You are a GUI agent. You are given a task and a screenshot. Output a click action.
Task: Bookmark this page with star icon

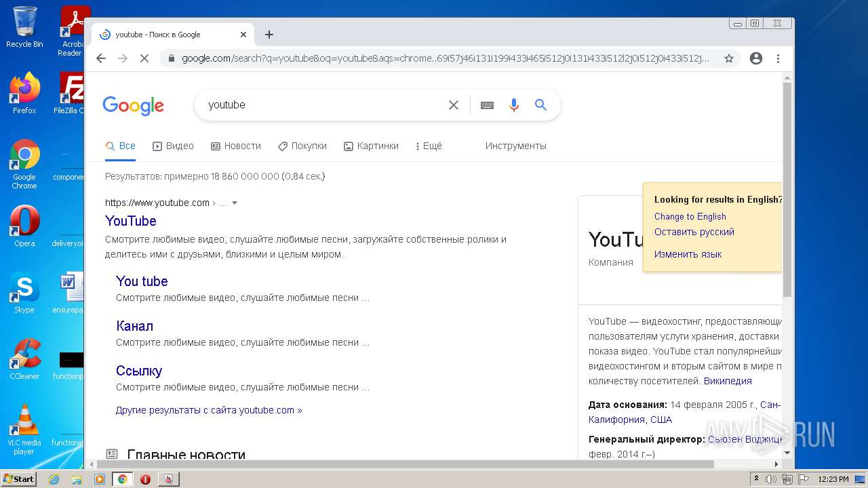pos(729,58)
